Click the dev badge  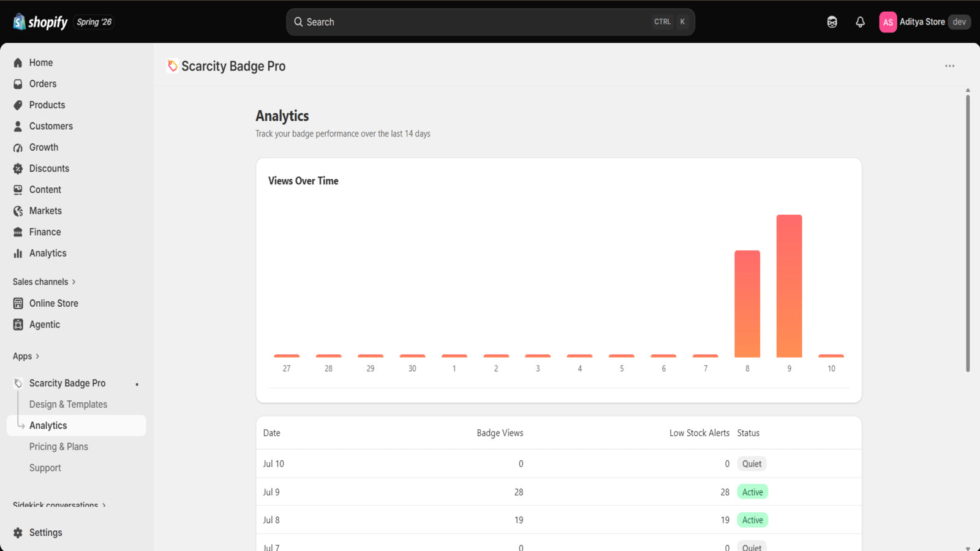coord(959,22)
